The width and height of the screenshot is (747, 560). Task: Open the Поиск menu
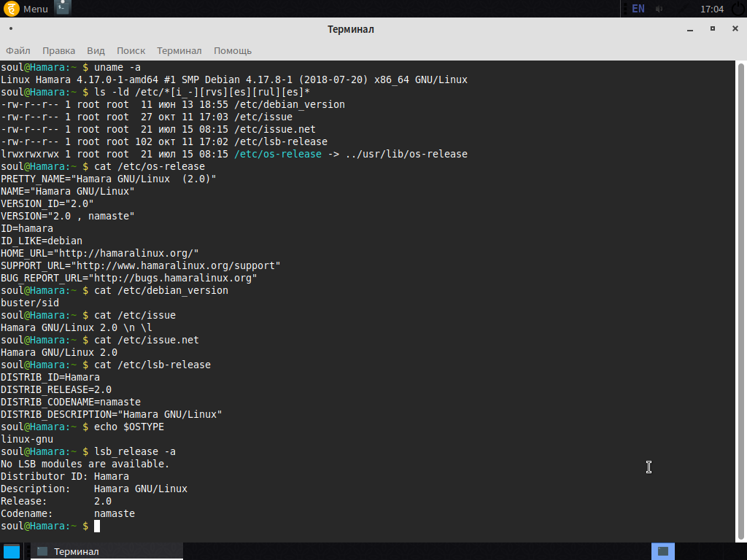point(131,50)
